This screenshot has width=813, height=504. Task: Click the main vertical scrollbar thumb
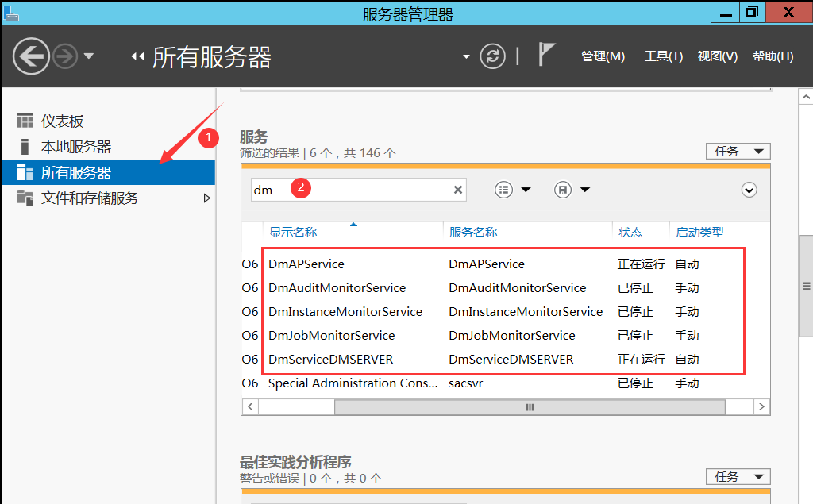806,287
